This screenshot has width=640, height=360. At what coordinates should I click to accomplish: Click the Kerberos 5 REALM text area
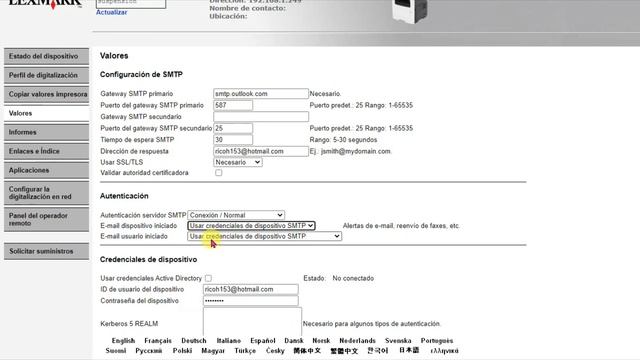click(252, 322)
